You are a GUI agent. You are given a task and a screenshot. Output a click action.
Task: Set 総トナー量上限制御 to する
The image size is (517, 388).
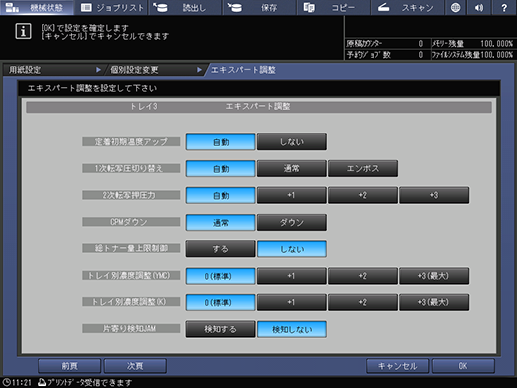221,249
